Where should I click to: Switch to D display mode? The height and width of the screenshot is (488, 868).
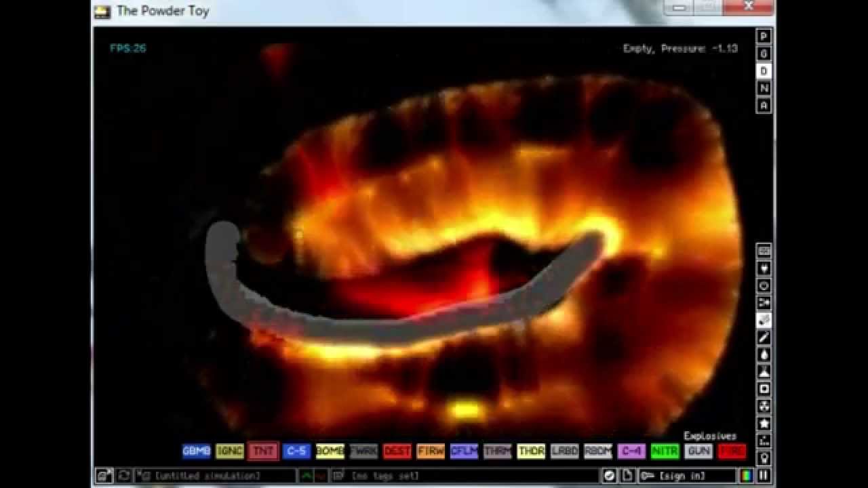click(764, 71)
